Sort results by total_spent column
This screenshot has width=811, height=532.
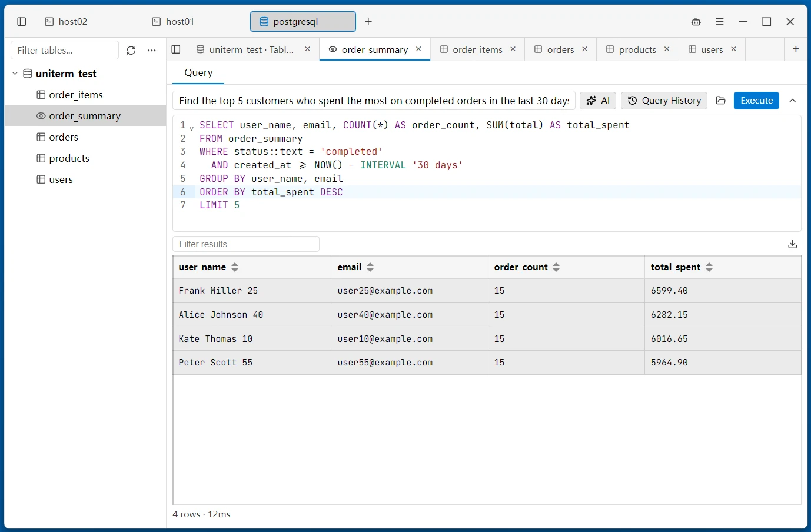[709, 267]
